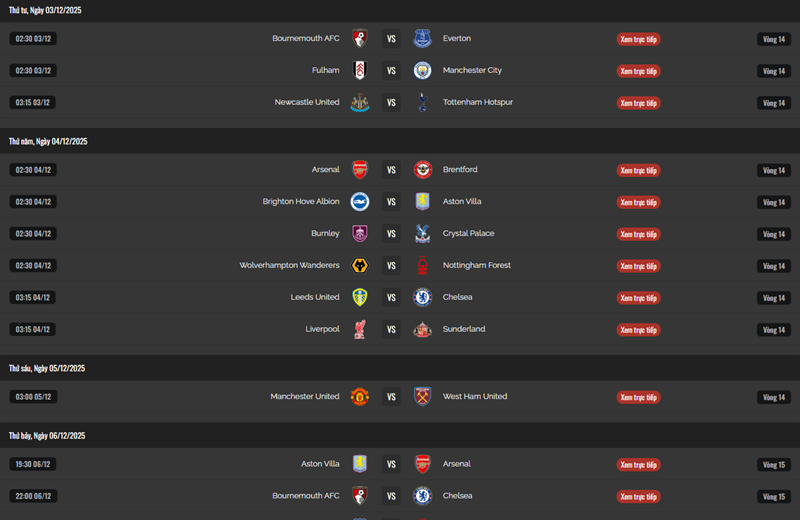Click the Wolverhampton Wanderers wolf crest

click(x=360, y=266)
